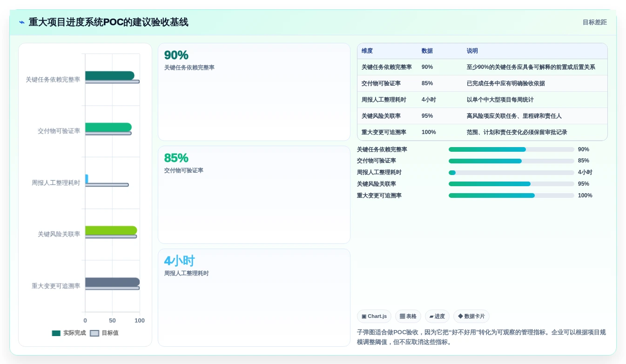
Task: Click the 90% data card value
Action: (x=176, y=55)
